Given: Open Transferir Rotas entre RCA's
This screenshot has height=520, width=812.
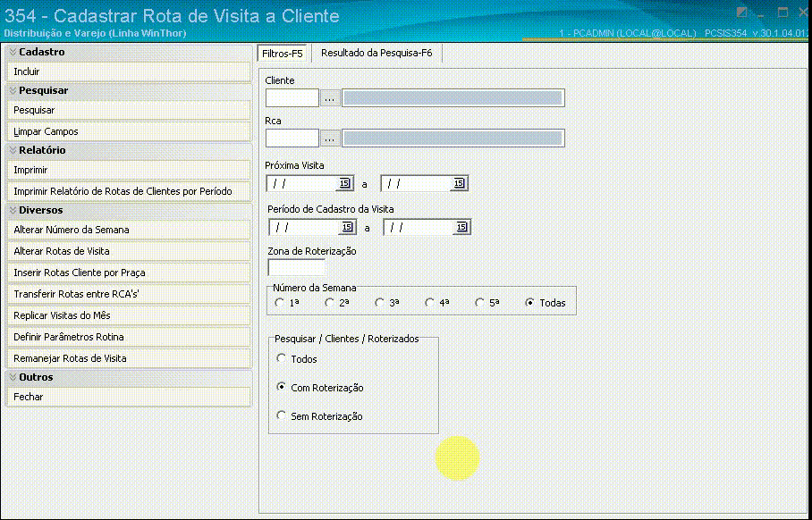Looking at the screenshot, I should pyautogui.click(x=128, y=294).
